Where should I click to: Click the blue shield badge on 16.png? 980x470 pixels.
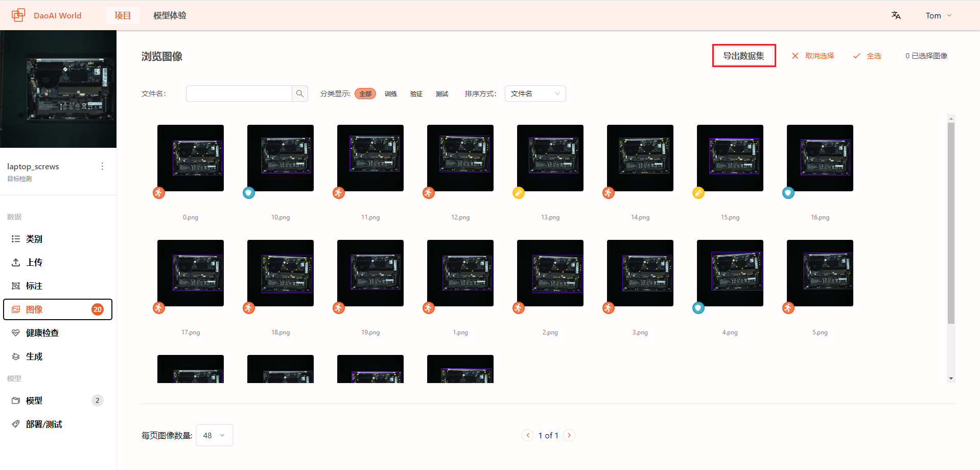[x=788, y=193]
